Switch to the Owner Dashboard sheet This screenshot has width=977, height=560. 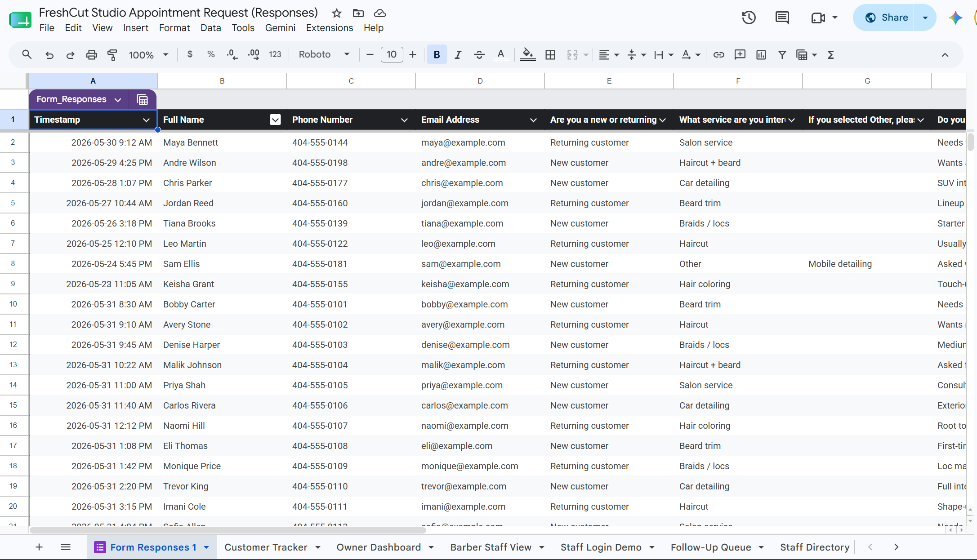coord(379,547)
